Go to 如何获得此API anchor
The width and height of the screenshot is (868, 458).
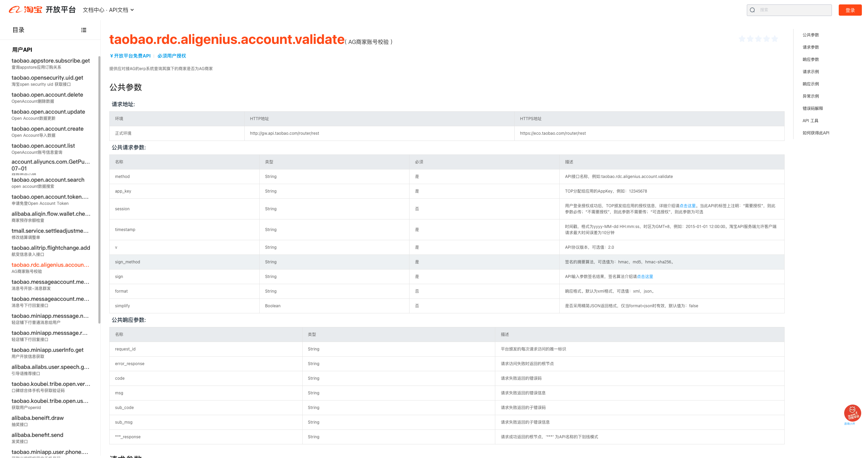(x=816, y=133)
